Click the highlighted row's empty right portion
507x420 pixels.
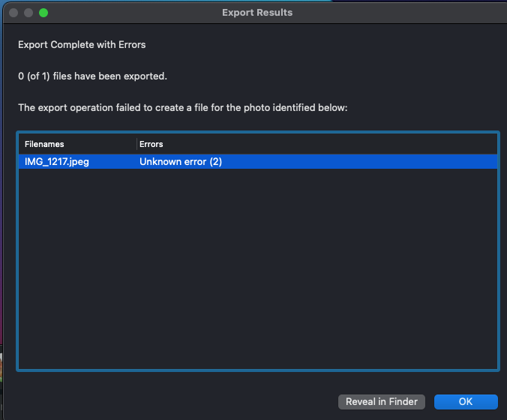click(360, 162)
